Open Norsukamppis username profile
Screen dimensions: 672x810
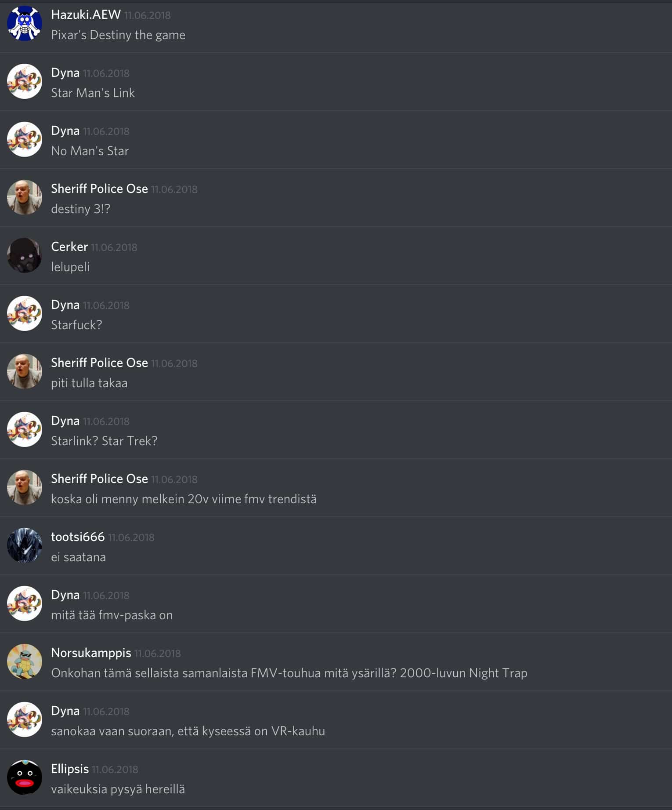click(91, 653)
